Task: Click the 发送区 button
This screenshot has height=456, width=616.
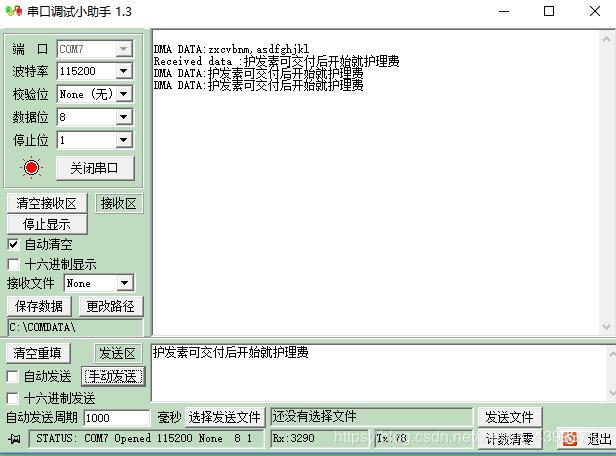Action: (x=117, y=353)
